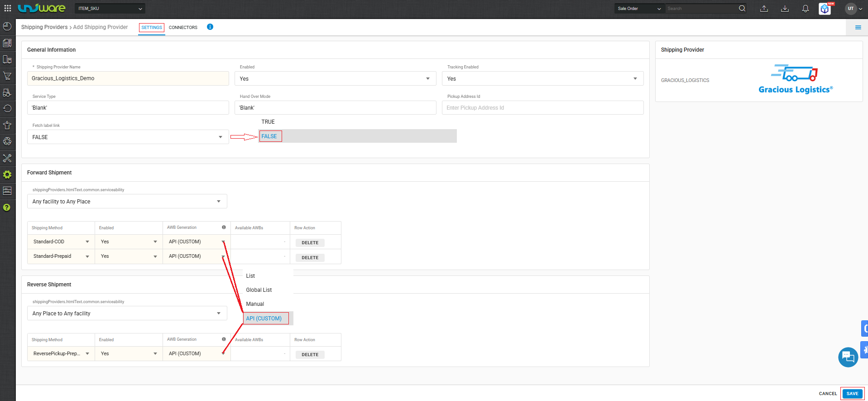Click the Pickup Address Id field
This screenshot has height=401, width=868.
click(x=543, y=108)
